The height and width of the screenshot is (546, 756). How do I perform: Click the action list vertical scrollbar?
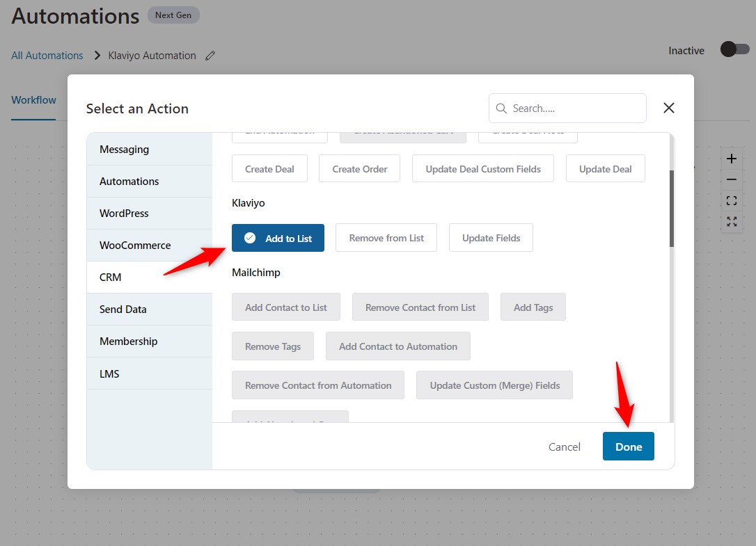[672, 209]
